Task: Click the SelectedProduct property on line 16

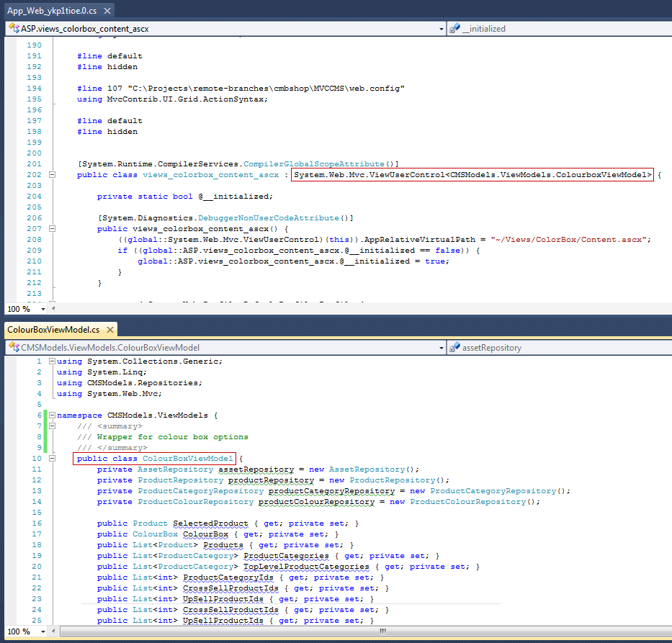Action: tap(210, 523)
